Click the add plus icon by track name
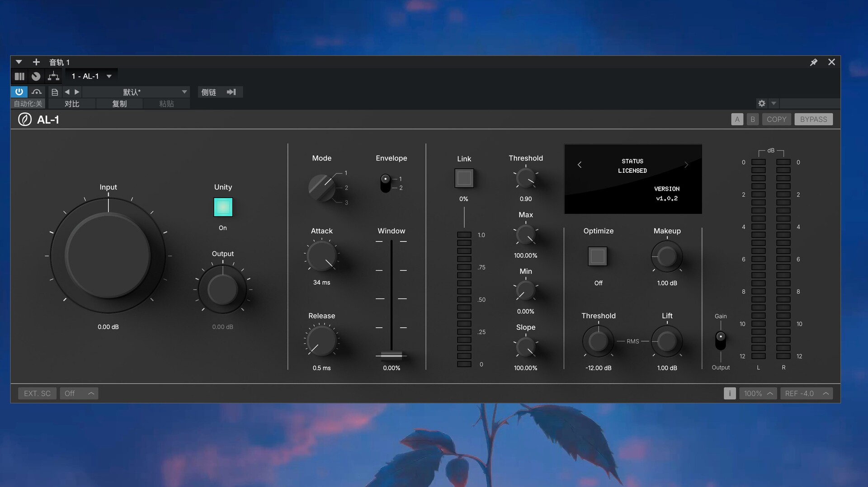The image size is (868, 487). (36, 62)
